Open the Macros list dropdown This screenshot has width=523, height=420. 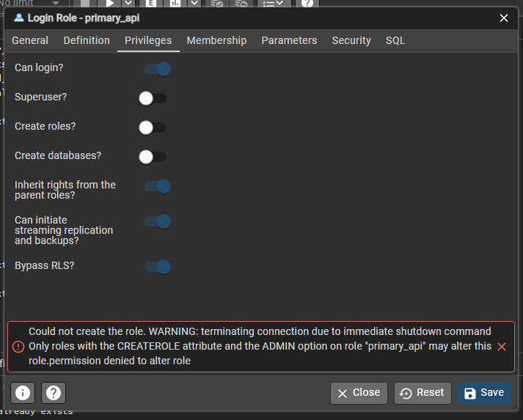tap(273, 4)
